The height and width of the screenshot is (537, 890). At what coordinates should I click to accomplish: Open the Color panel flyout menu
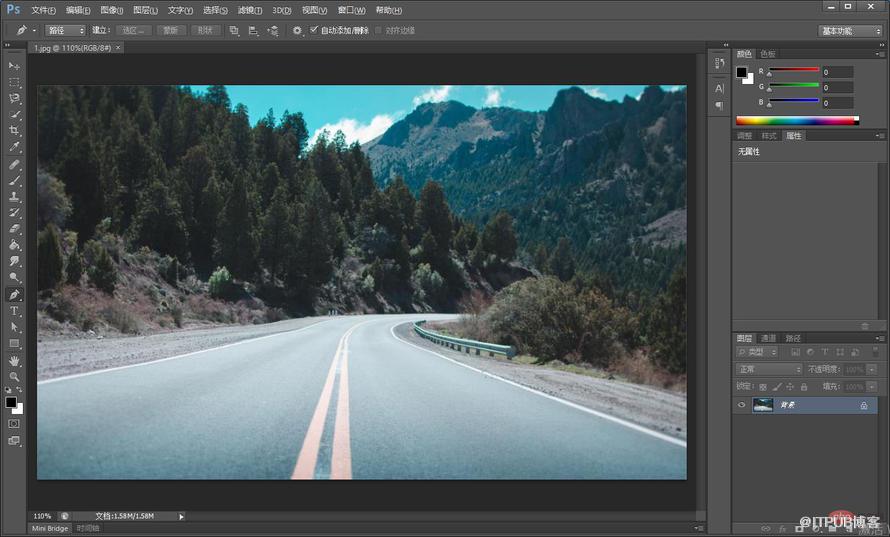point(880,54)
